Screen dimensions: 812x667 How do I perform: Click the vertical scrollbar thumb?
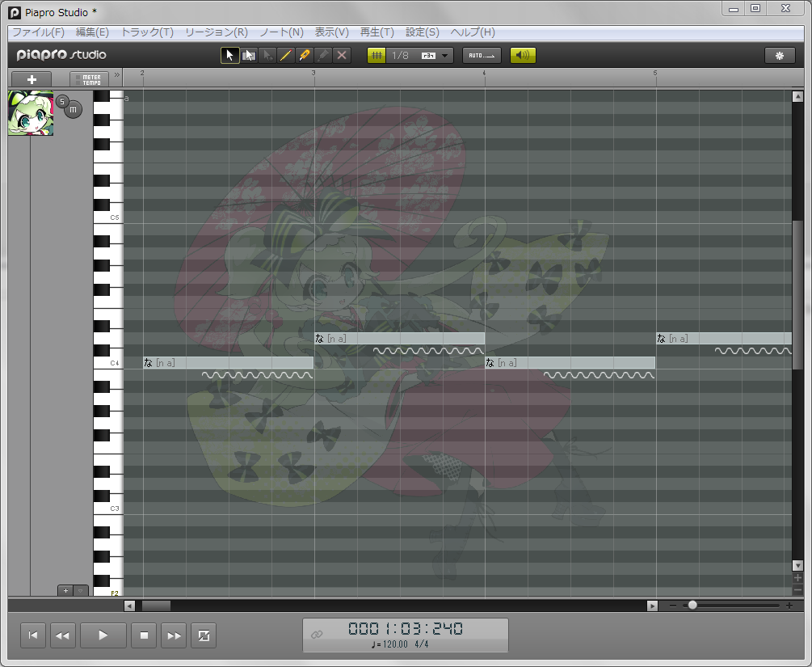(797, 295)
